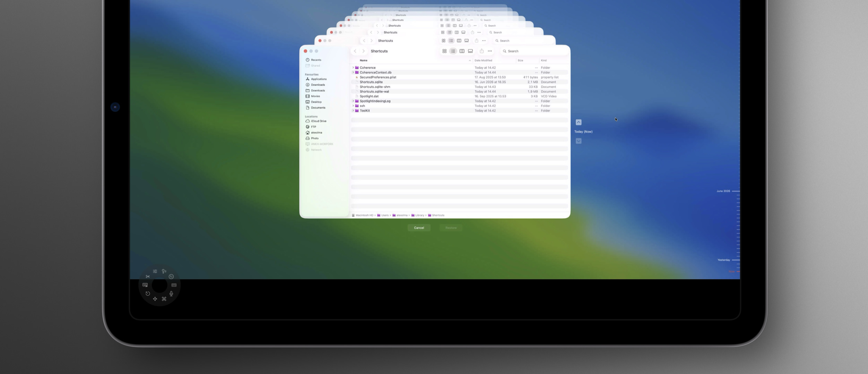Open Downloads with the circled-arrow icon
This screenshot has width=868, height=374.
pos(315,85)
